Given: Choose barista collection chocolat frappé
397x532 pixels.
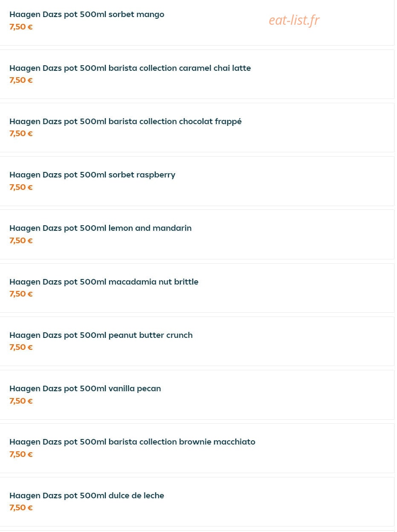Looking at the screenshot, I should point(197,128).
